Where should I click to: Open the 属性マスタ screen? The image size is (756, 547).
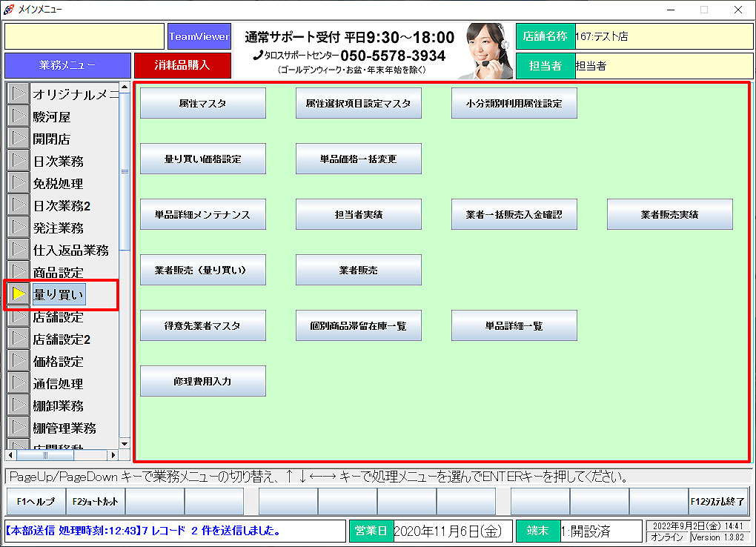click(202, 104)
